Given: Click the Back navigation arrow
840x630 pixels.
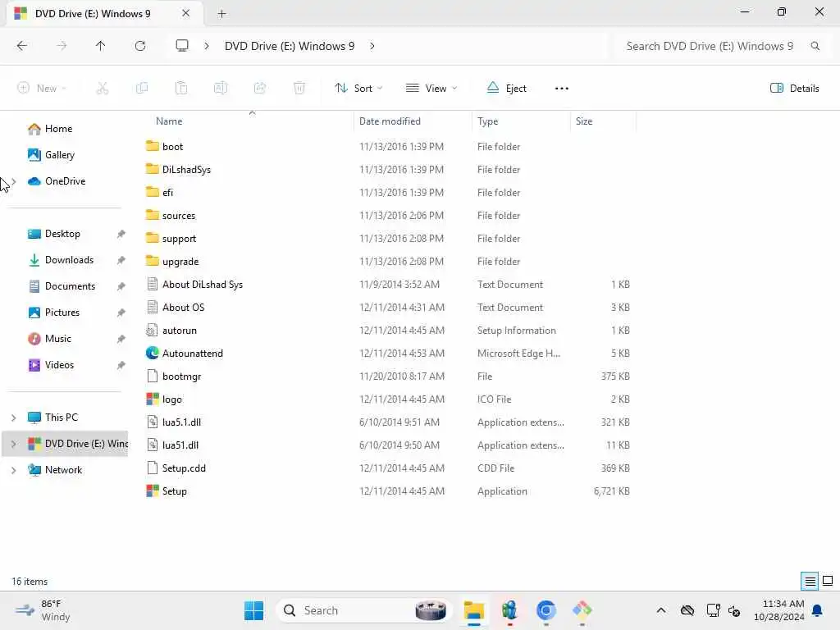Looking at the screenshot, I should tap(22, 46).
